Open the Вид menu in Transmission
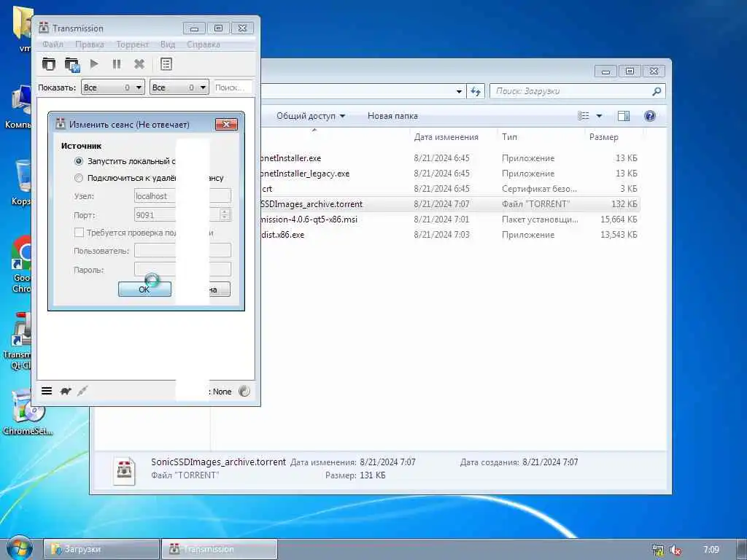The height and width of the screenshot is (560, 747). pos(168,44)
